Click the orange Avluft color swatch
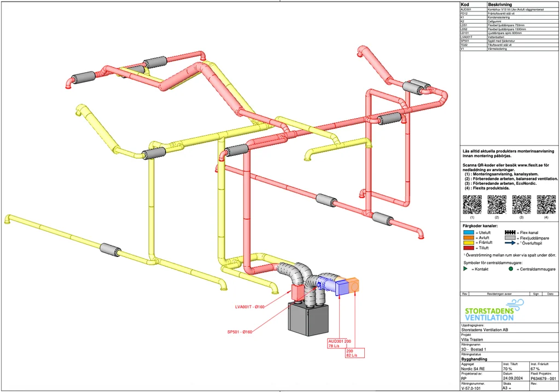 468,237
